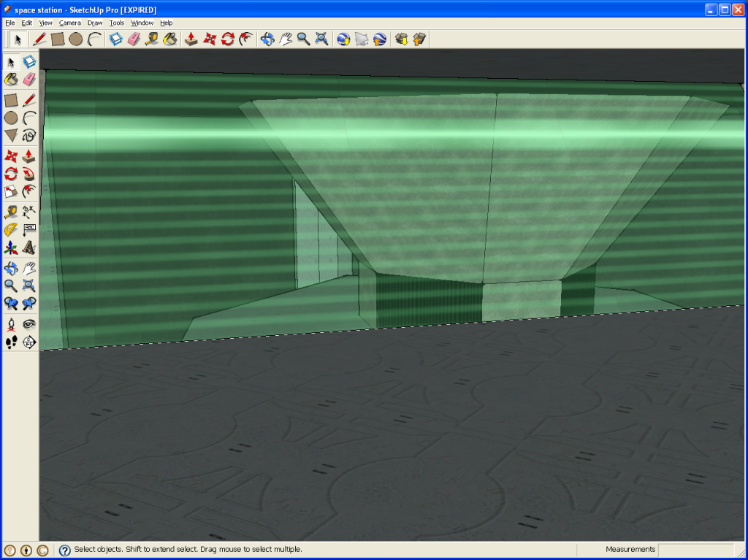
Task: Open Get Models from 3D Warehouse
Action: (x=401, y=39)
